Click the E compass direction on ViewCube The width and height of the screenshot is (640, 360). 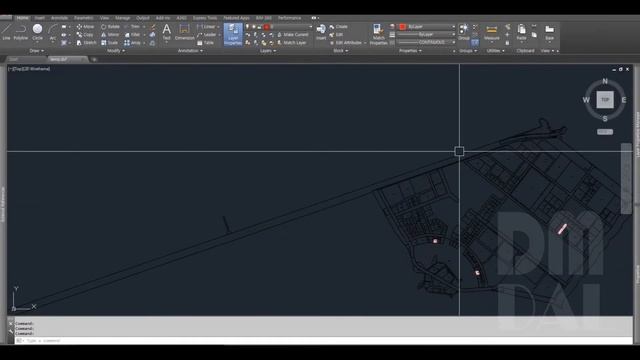[x=624, y=100]
